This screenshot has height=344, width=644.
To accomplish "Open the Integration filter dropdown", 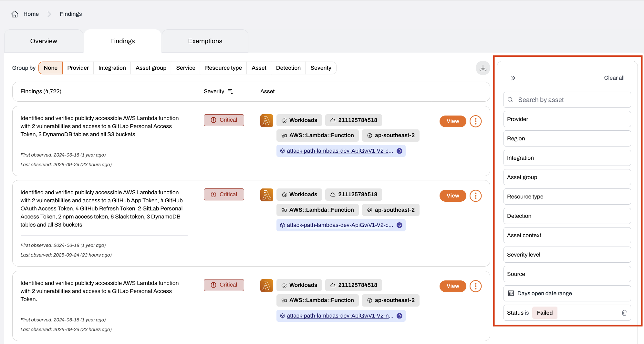I will (x=567, y=158).
